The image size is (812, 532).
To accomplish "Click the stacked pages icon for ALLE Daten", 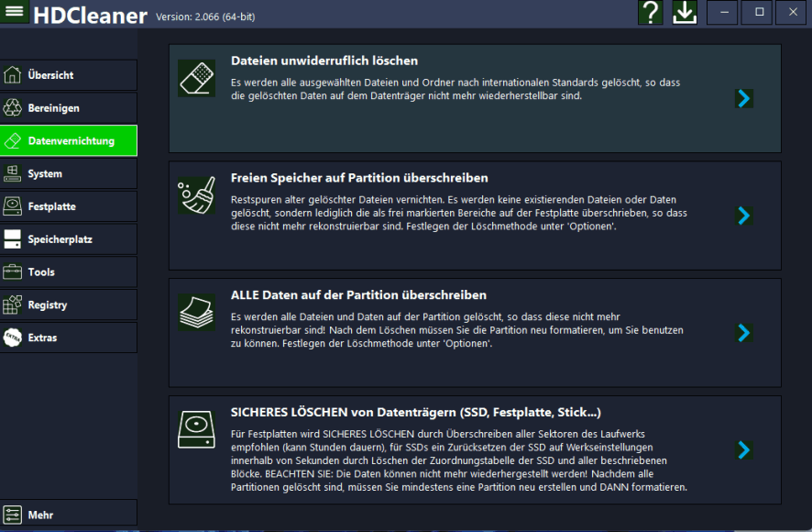I will [x=196, y=314].
